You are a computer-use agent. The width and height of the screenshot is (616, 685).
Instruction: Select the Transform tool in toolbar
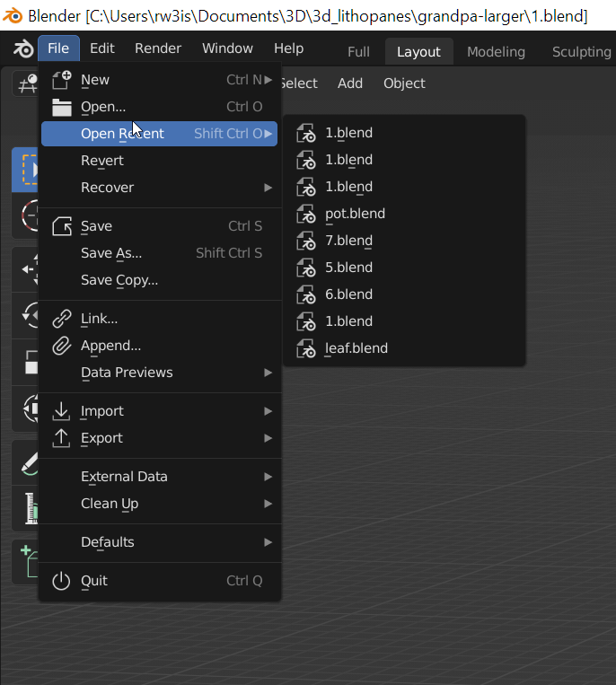[25, 408]
